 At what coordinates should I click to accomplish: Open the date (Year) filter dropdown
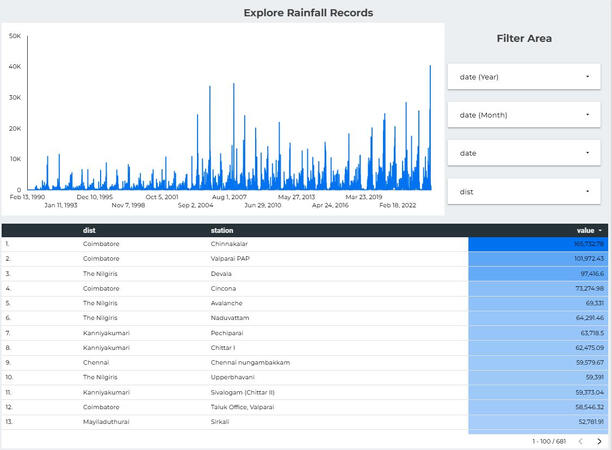(524, 77)
